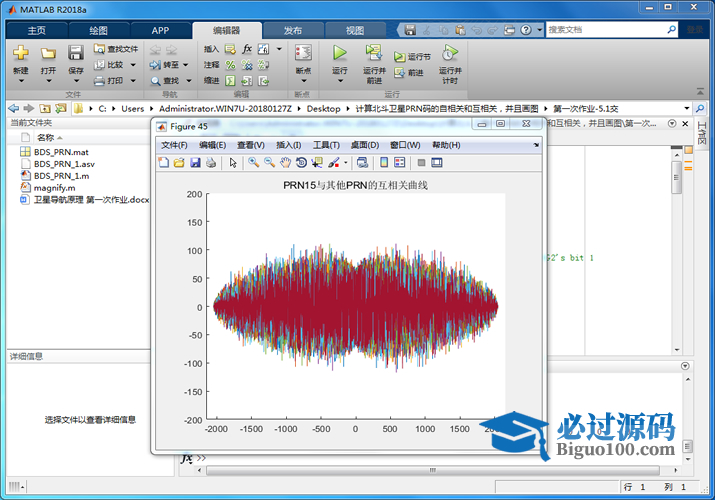The width and height of the screenshot is (715, 500).
Task: Click the 转至 (Go To) button
Action: [x=164, y=65]
